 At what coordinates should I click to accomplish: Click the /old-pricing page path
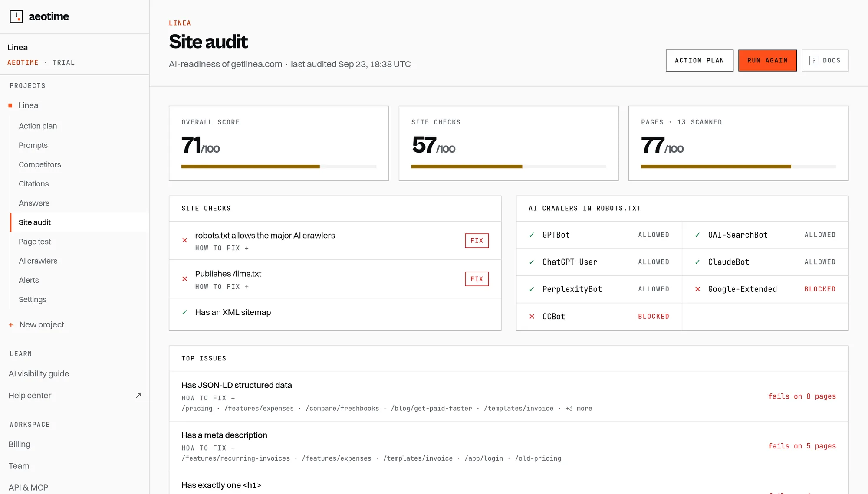pos(538,458)
